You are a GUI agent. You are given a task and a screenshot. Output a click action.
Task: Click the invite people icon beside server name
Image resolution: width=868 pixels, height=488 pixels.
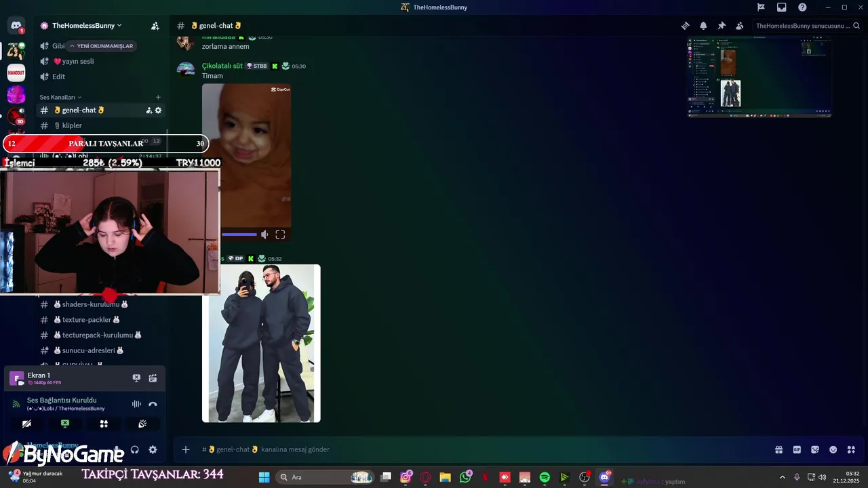point(155,26)
